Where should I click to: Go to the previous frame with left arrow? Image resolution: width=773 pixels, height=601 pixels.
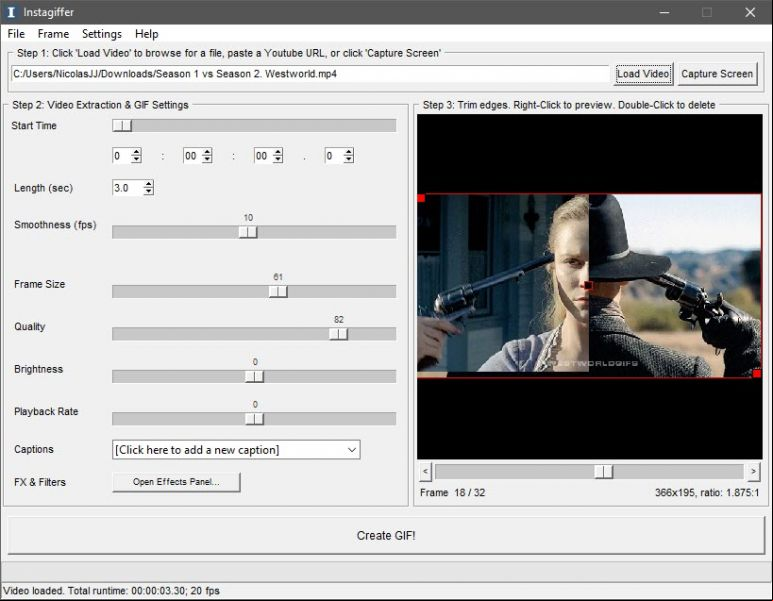[426, 472]
